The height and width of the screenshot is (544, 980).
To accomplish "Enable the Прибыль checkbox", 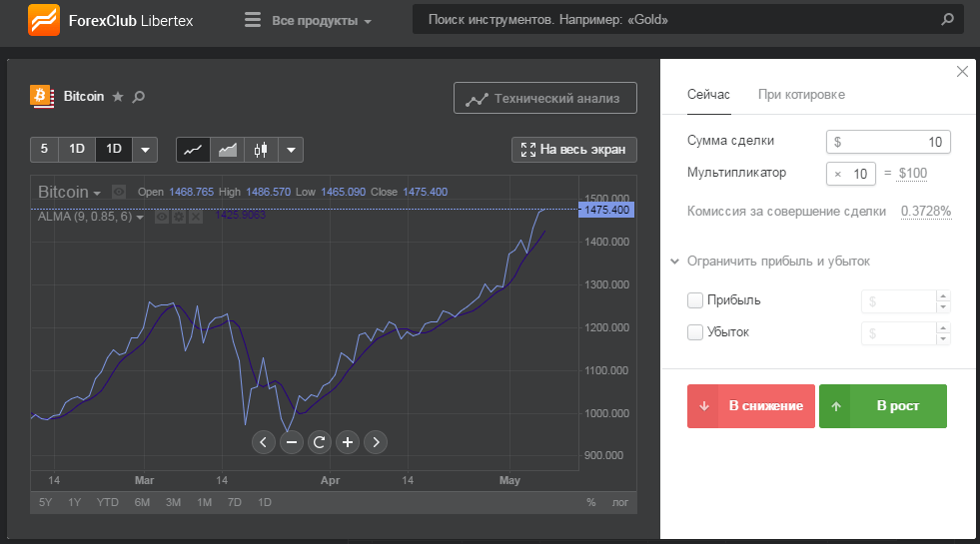I will tap(695, 300).
